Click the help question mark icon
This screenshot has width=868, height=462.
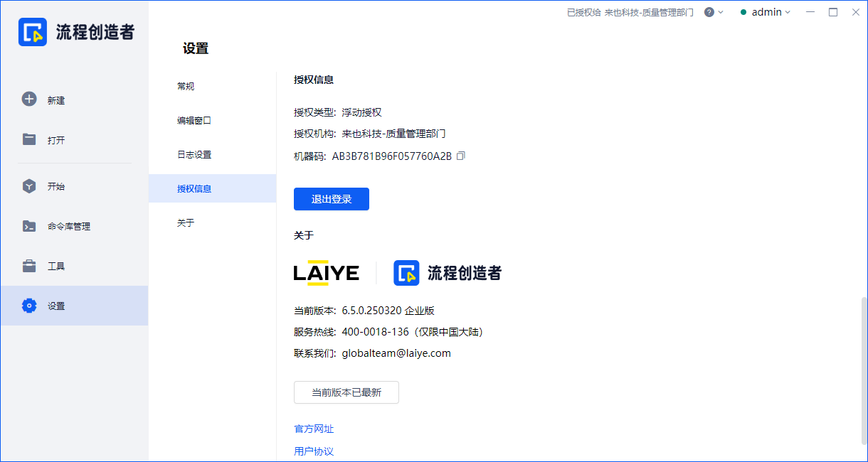(709, 12)
